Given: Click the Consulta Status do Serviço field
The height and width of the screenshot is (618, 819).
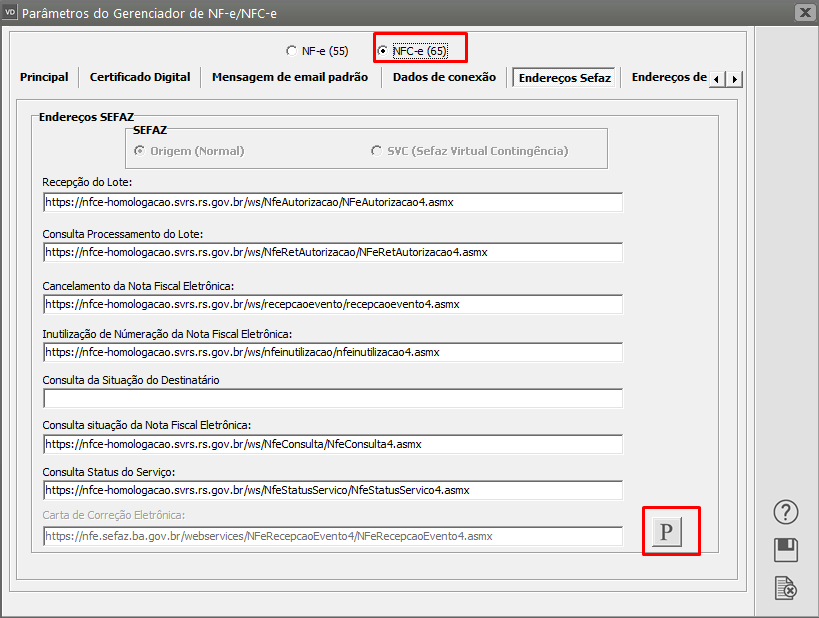Looking at the screenshot, I should (333, 490).
